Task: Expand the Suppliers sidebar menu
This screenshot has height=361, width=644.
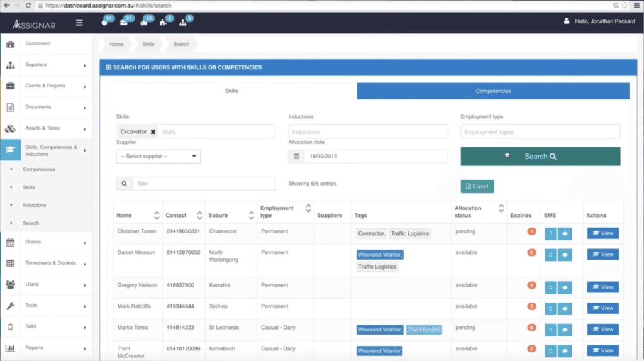Action: coord(85,65)
